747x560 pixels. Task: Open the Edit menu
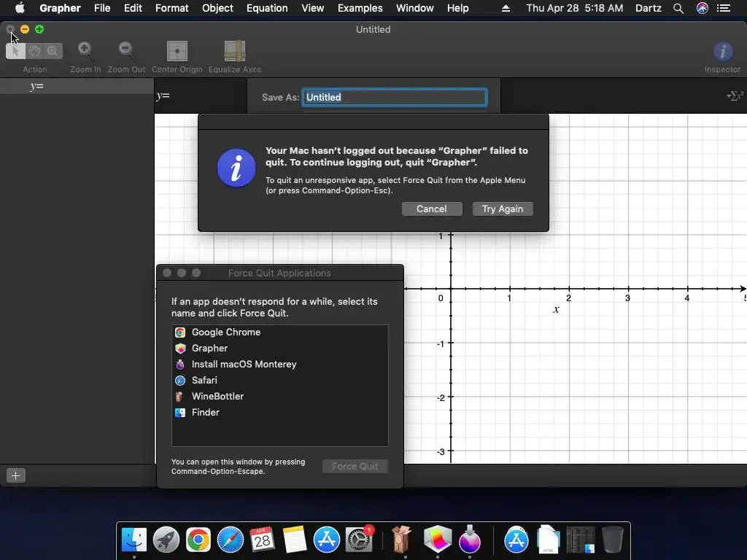tap(133, 8)
